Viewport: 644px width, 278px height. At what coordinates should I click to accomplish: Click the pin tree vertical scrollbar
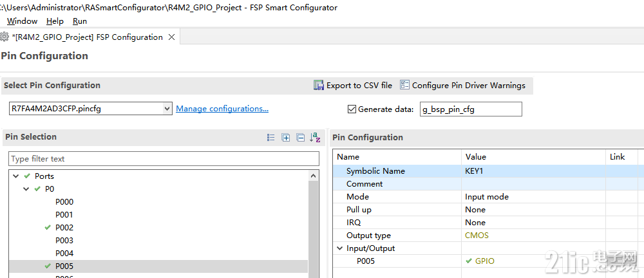pos(314,230)
